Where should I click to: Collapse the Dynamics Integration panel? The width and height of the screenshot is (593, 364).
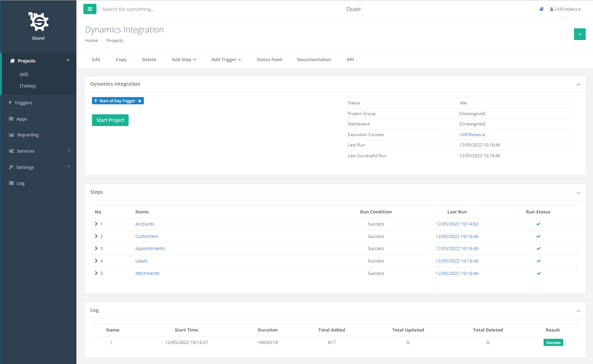[578, 85]
